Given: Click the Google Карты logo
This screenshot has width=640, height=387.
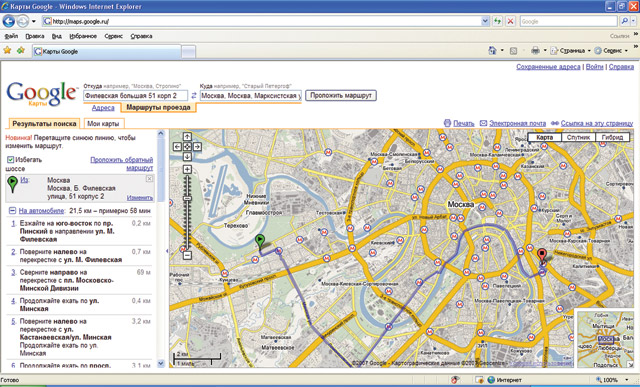Looking at the screenshot, I should pyautogui.click(x=42, y=95).
